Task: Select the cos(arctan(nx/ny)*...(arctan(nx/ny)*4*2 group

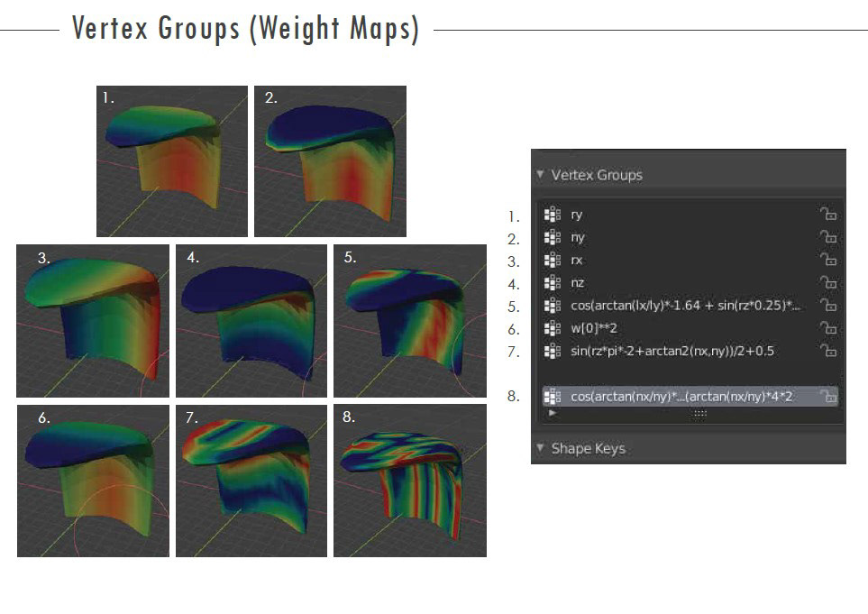Action: (x=690, y=397)
